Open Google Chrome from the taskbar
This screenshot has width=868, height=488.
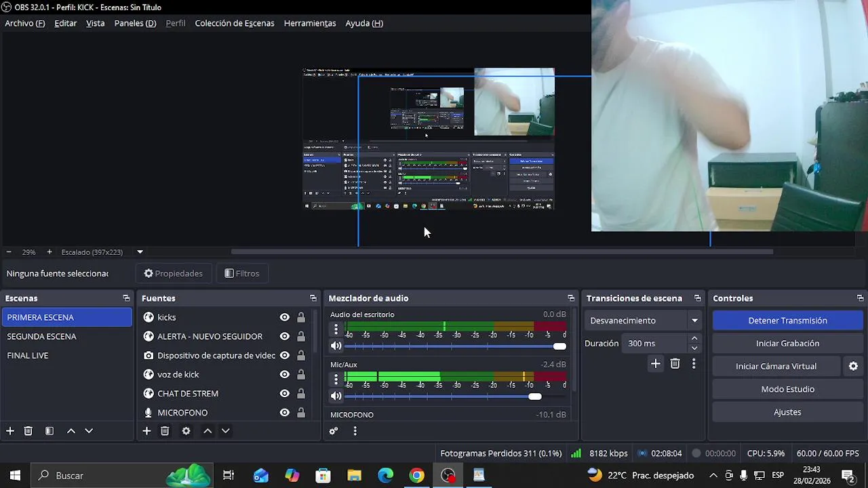416,476
